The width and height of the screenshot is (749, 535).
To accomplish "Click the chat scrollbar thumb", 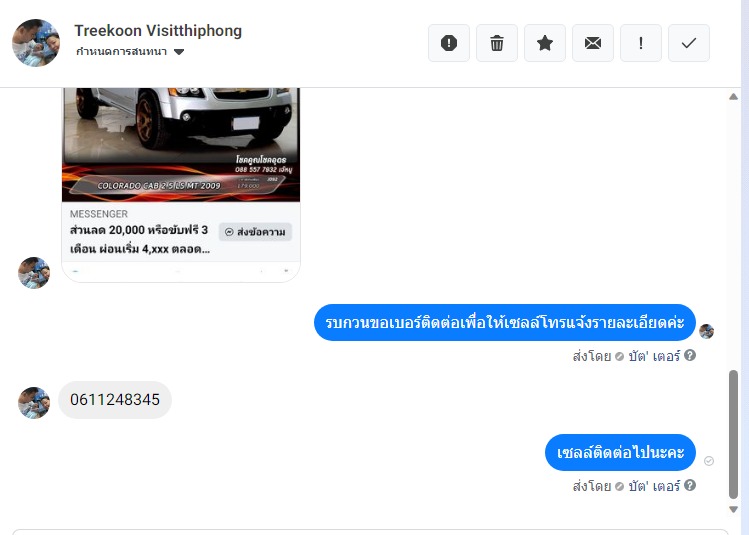I will pos(734,434).
